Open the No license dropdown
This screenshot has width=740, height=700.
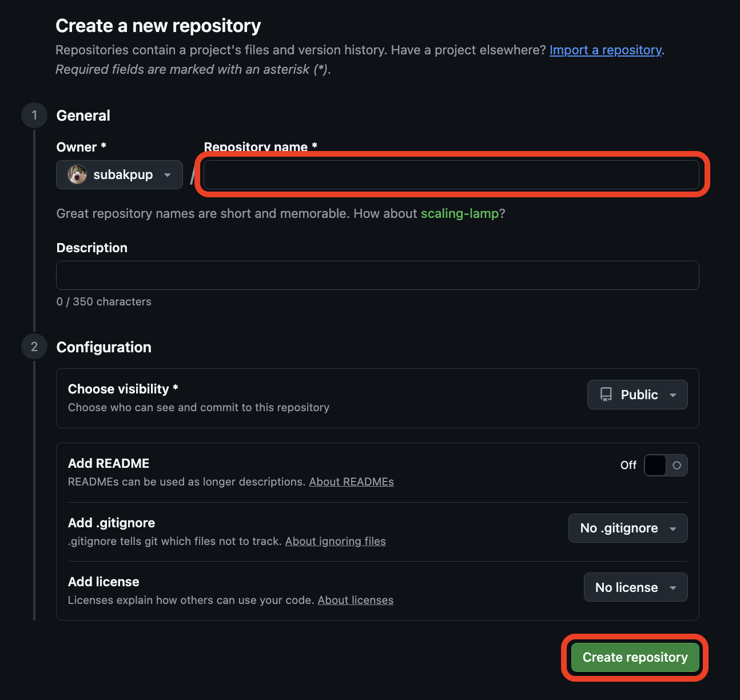click(635, 587)
